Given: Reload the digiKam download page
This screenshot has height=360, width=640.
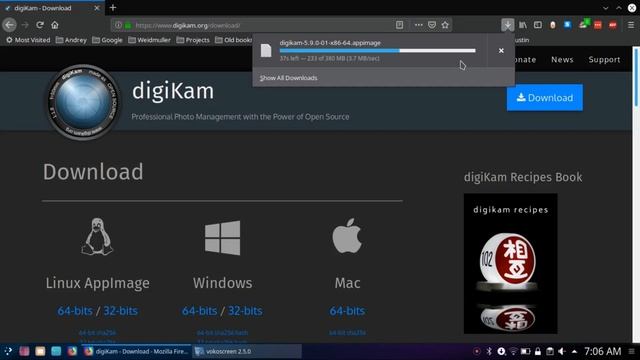Looking at the screenshot, I should click(x=40, y=25).
